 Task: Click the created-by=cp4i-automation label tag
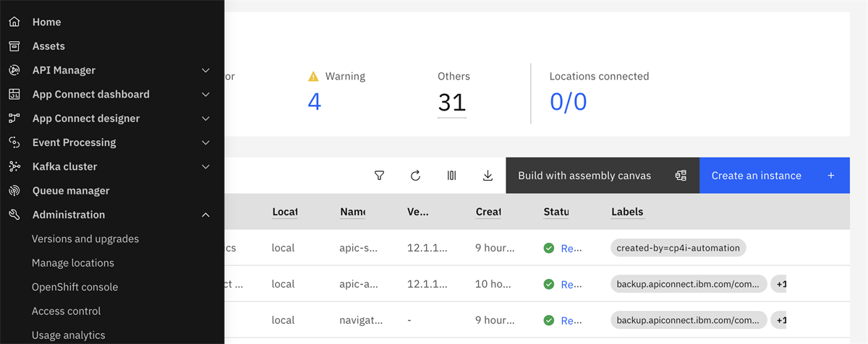pos(678,248)
